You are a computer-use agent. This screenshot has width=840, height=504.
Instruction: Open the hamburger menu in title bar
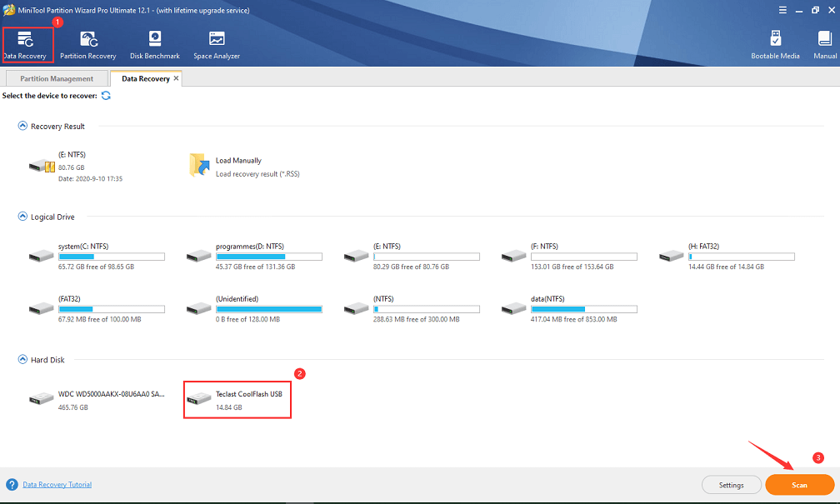(x=782, y=10)
